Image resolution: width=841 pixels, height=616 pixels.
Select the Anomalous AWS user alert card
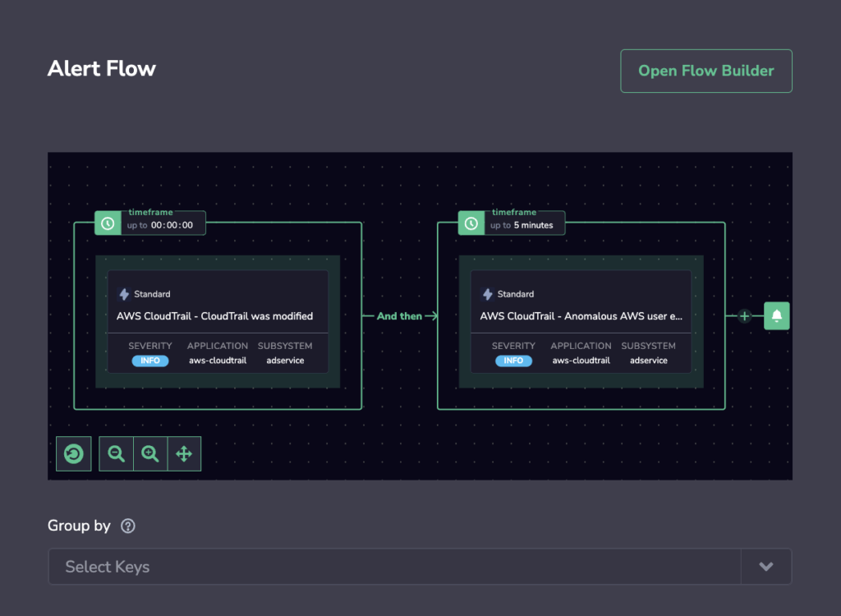tap(581, 321)
